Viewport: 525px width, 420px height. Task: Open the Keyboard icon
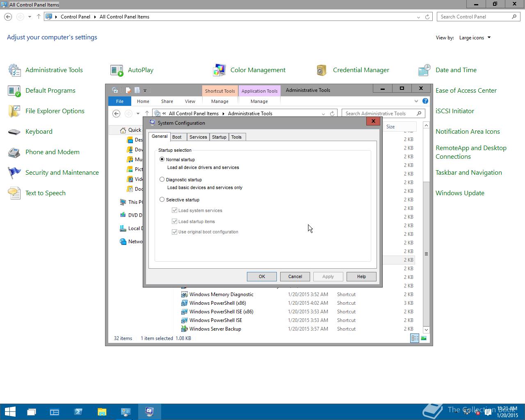[x=14, y=132]
